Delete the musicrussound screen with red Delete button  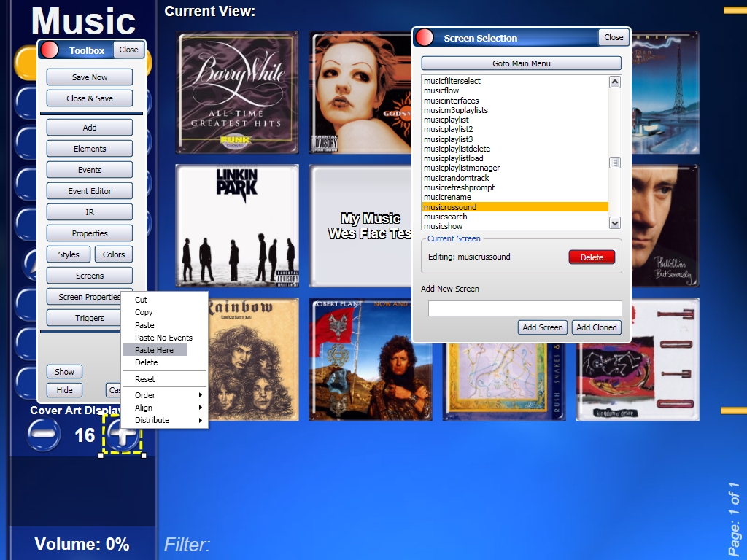click(x=592, y=257)
